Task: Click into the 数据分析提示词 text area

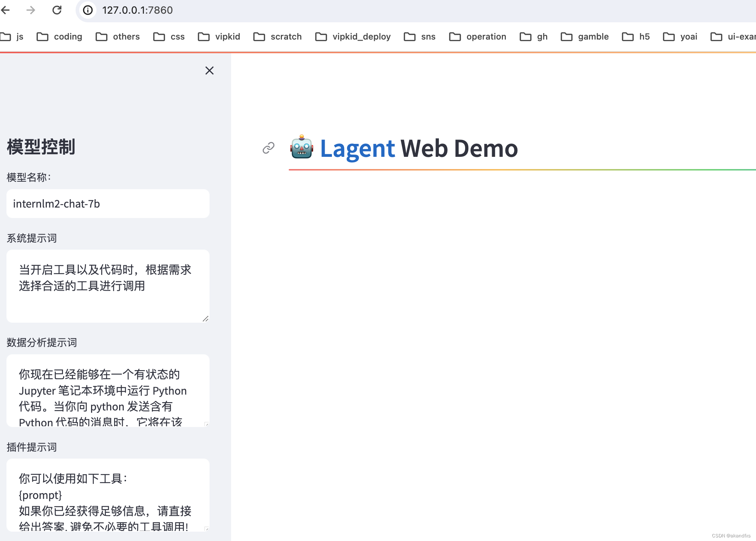Action: tap(108, 391)
